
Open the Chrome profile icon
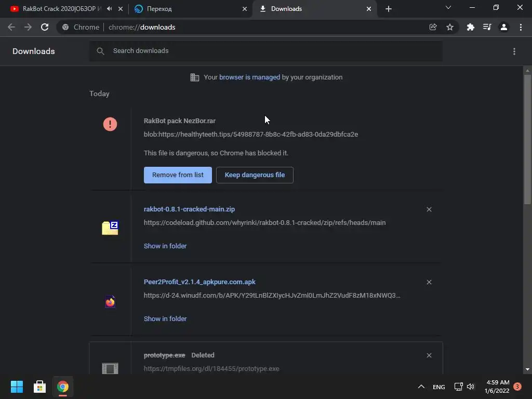[504, 27]
